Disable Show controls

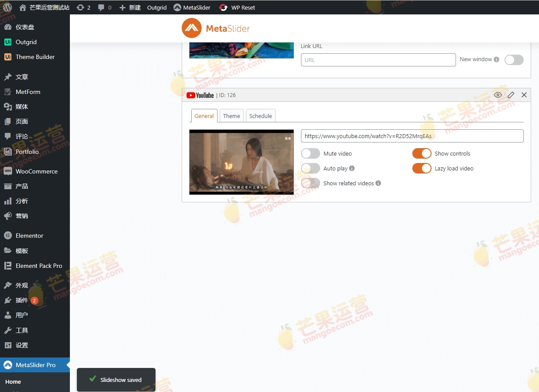[422, 153]
